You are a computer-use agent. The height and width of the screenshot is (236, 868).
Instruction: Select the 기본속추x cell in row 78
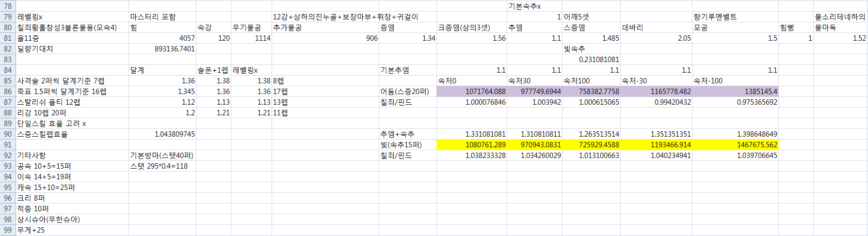point(534,6)
